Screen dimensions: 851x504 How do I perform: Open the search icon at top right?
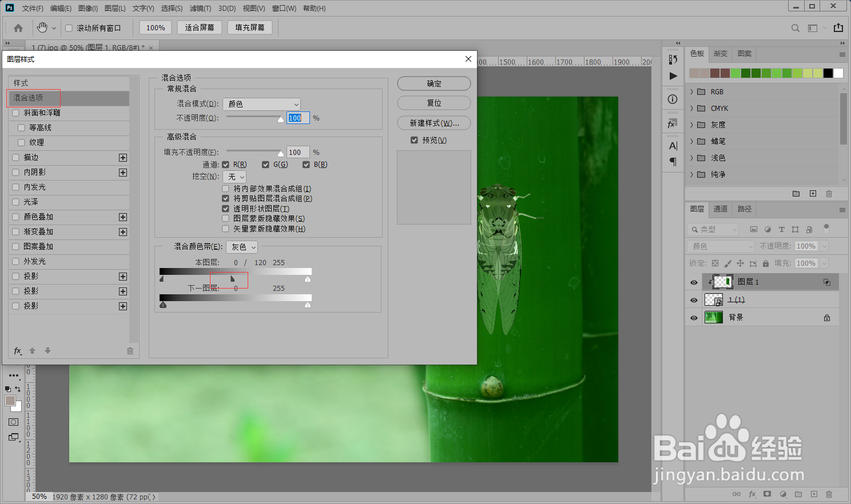click(x=796, y=28)
